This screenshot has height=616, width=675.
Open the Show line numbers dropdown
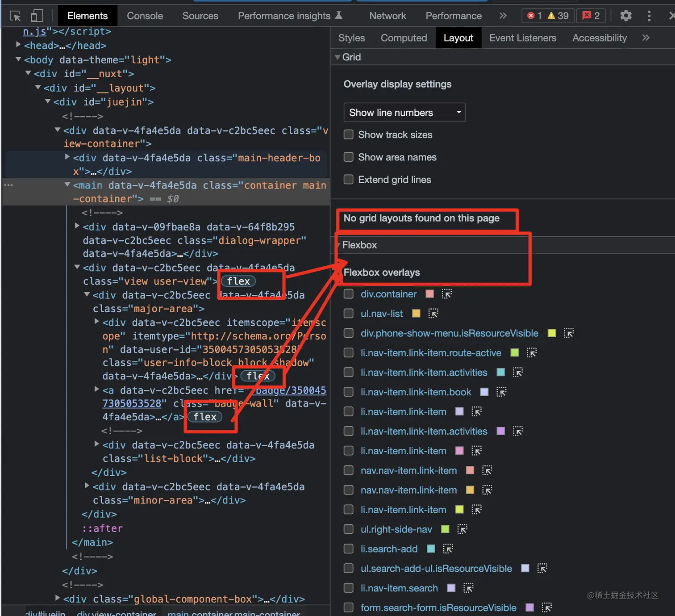click(404, 113)
